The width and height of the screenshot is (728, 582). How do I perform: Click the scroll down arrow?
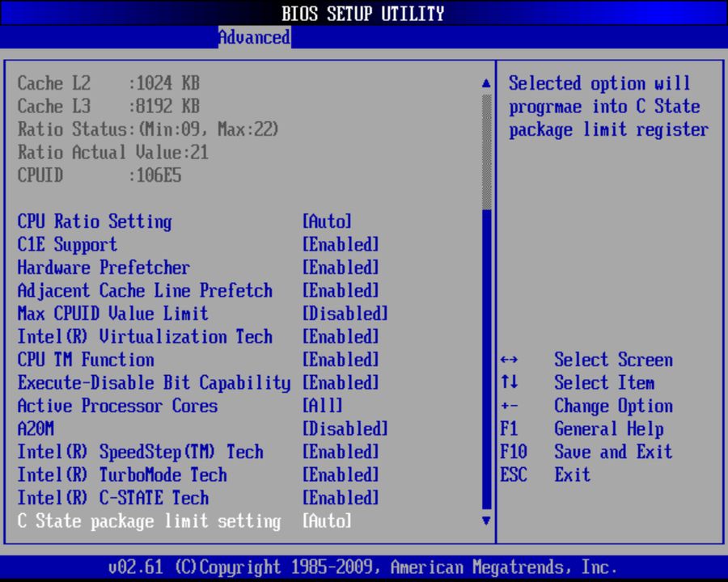486,521
